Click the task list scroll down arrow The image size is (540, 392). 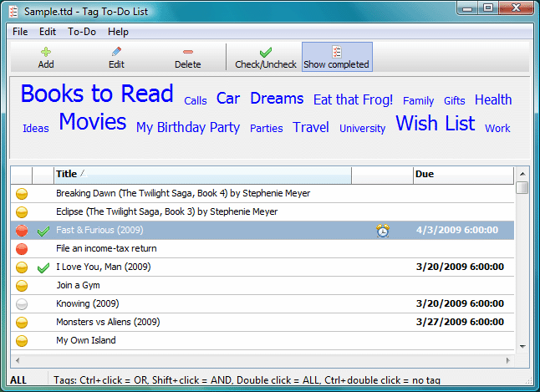tap(522, 347)
